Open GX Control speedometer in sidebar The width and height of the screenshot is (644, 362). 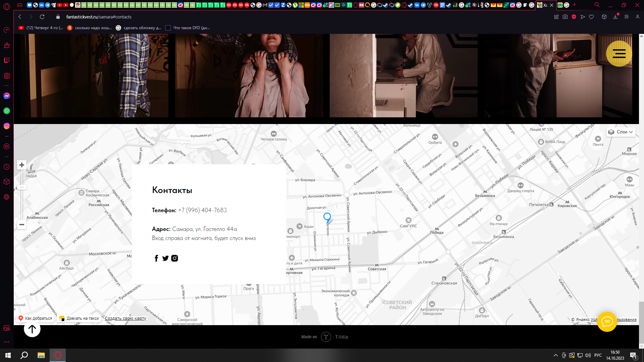7,30
